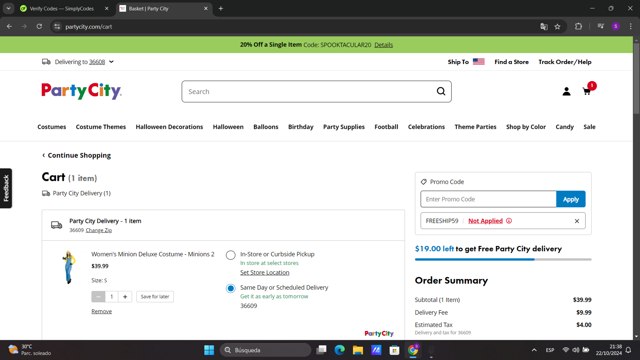Open the Balloons menu

(266, 127)
